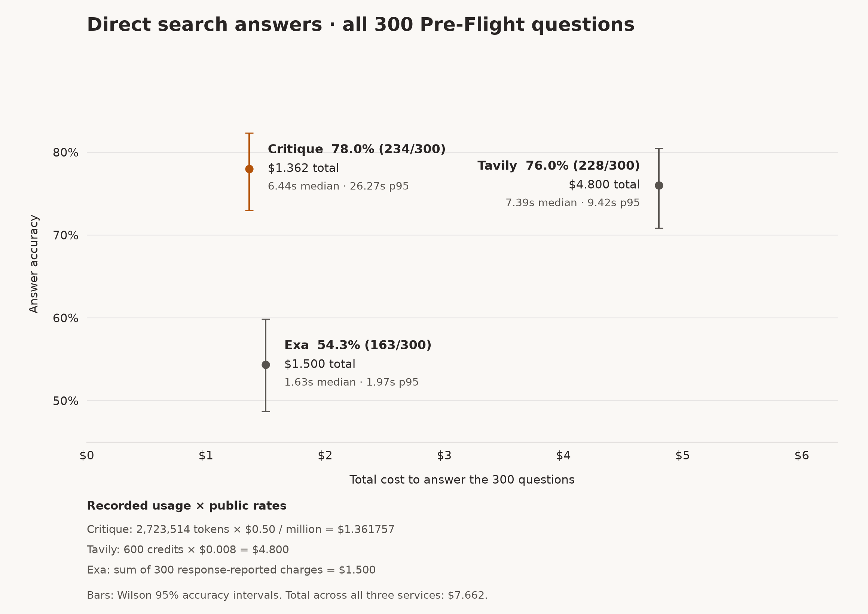
Task: Click the orange Critique data point
Action: coord(249,169)
